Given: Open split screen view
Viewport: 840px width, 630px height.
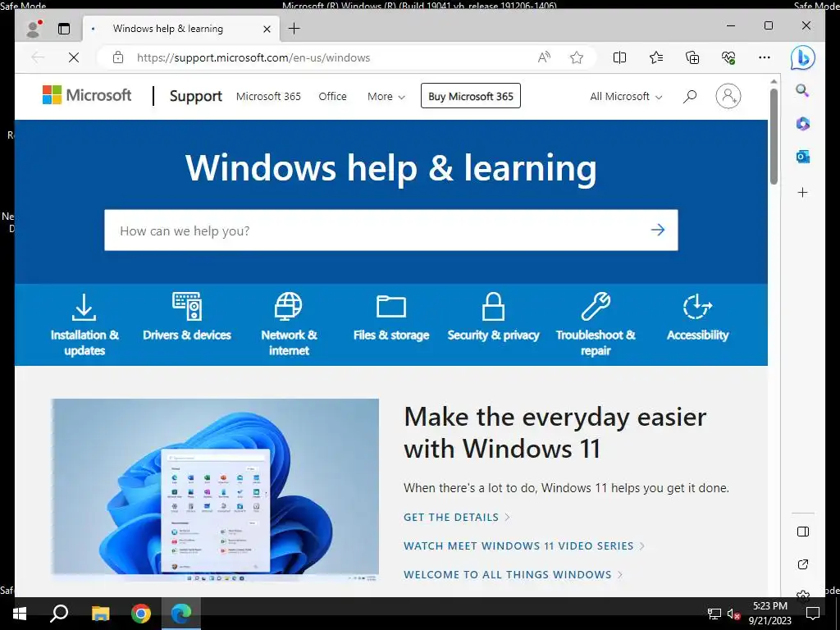Looking at the screenshot, I should [619, 57].
